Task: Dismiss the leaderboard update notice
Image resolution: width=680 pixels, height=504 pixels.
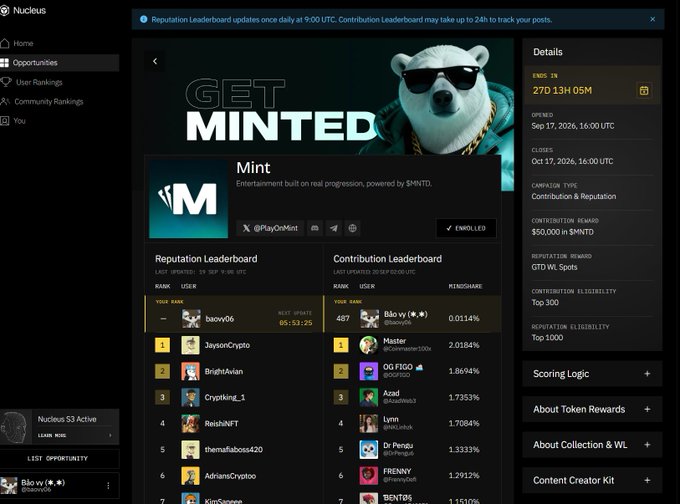Action: click(x=652, y=19)
